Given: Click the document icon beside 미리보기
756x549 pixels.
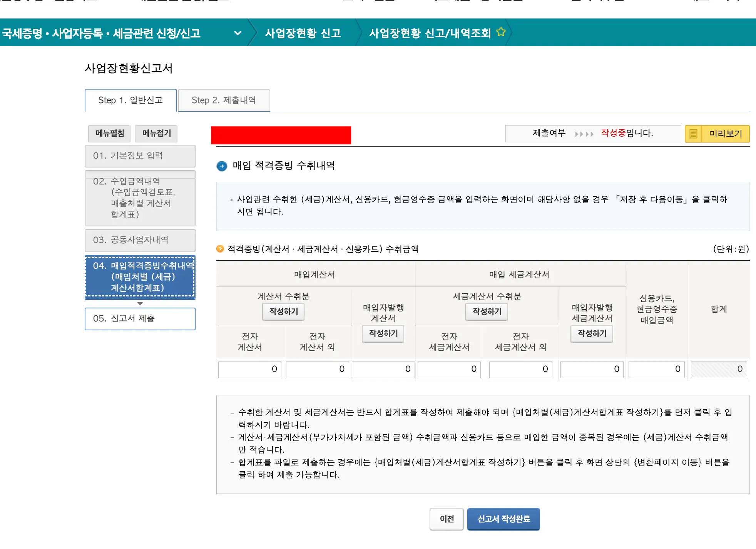Looking at the screenshot, I should (694, 134).
